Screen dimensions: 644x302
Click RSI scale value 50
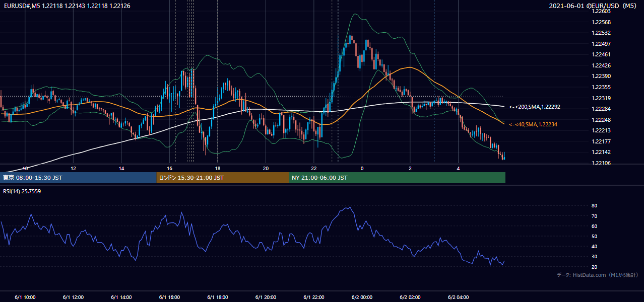[x=595, y=236]
